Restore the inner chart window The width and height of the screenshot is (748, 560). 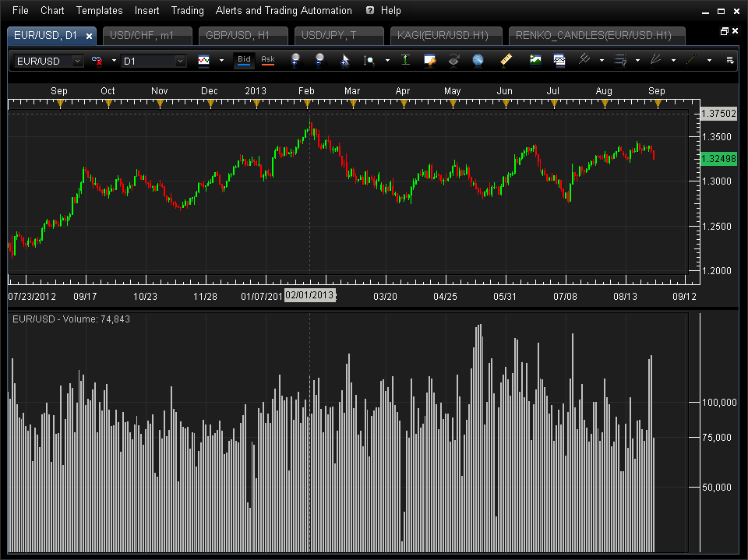(724, 31)
